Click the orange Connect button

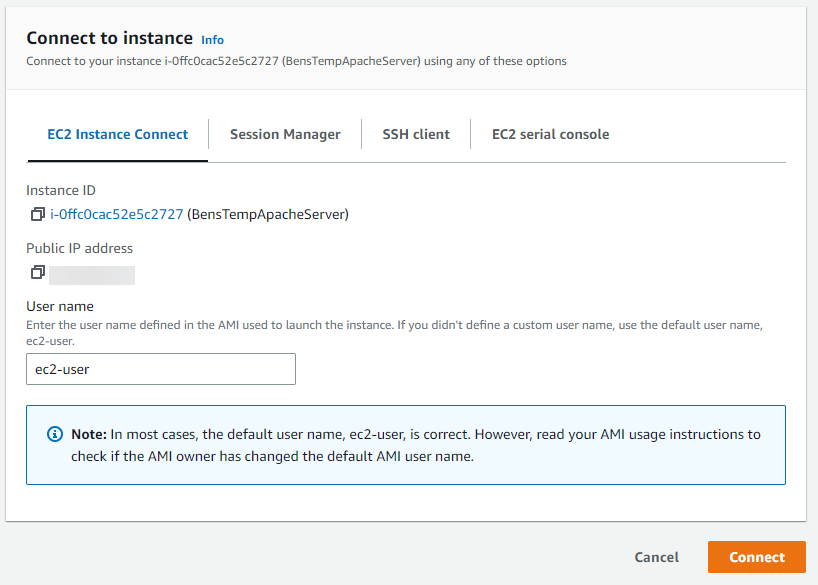[756, 557]
